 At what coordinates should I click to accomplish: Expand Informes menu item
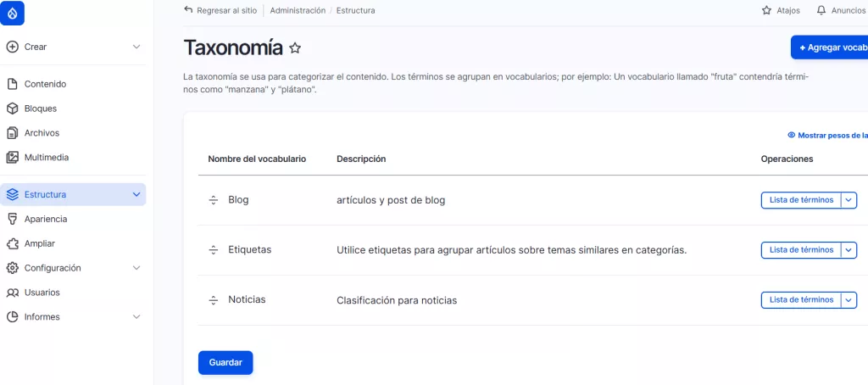coord(137,317)
